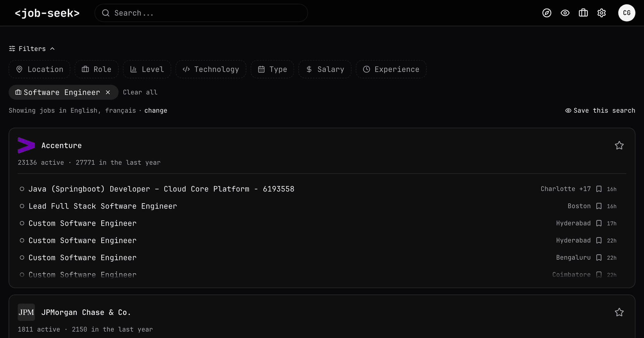Viewport: 644px width, 338px height.
Task: Click the briefcase icon in Software Engineer chip
Action: (18, 92)
